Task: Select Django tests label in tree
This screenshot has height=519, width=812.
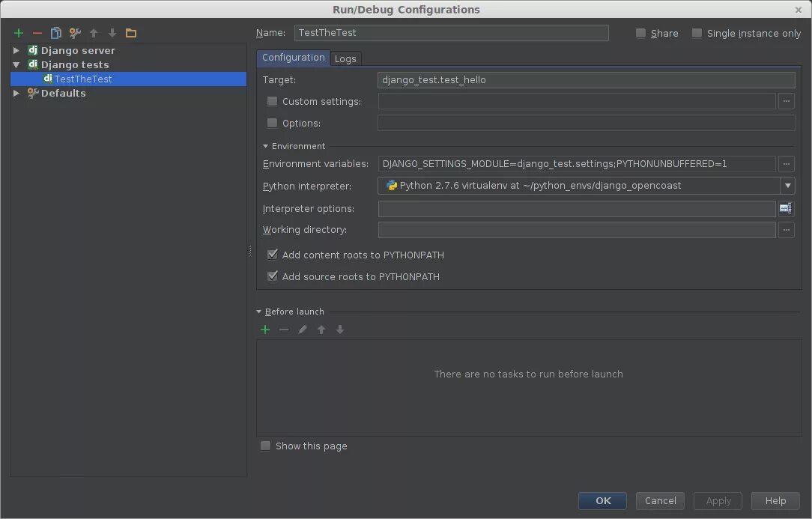Action: coord(75,64)
